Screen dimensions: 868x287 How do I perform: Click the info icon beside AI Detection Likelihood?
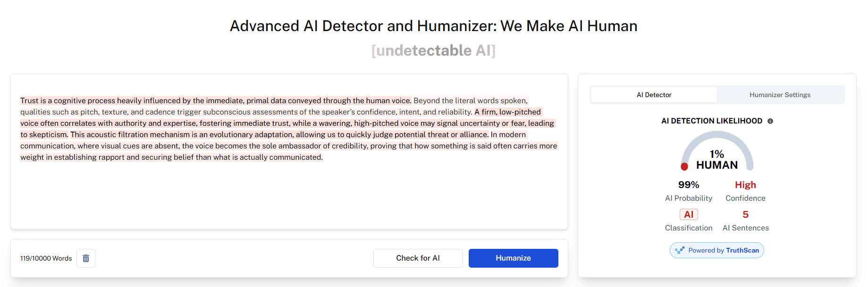[x=770, y=121]
